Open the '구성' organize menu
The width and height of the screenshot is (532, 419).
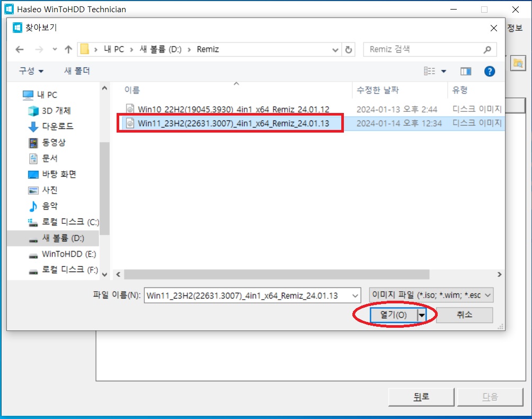[x=31, y=71]
